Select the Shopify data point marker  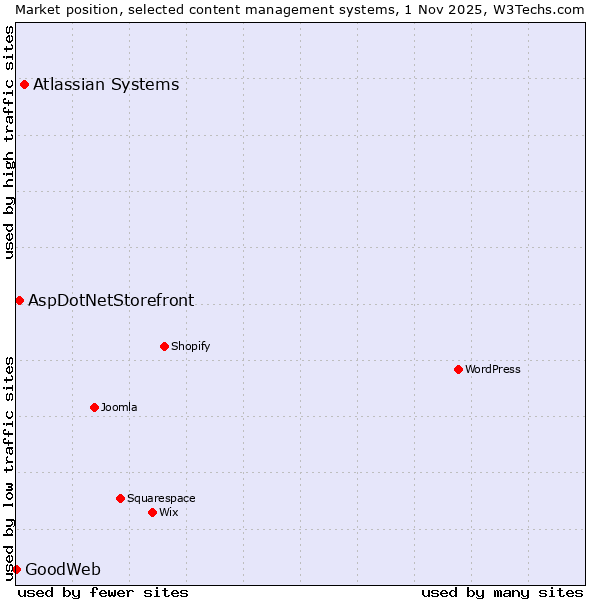click(164, 346)
